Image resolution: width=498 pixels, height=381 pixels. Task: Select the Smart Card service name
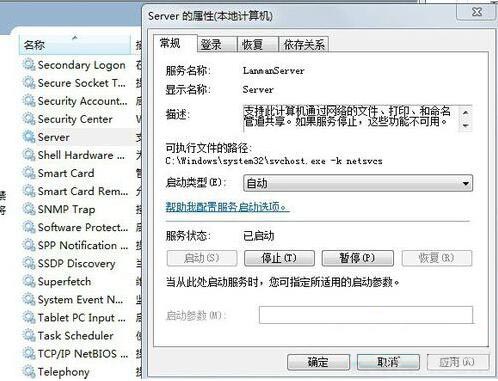coord(66,173)
